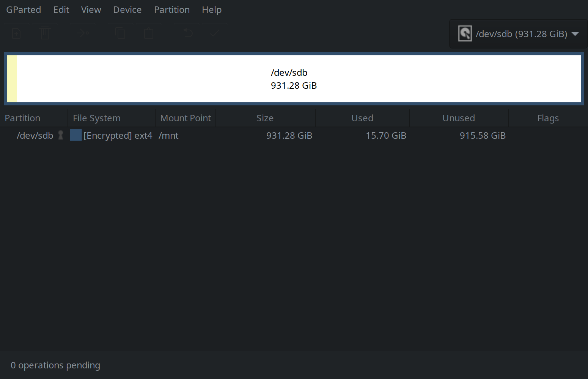This screenshot has height=379, width=588.
Task: Click the Flags column header
Action: pyautogui.click(x=548, y=118)
